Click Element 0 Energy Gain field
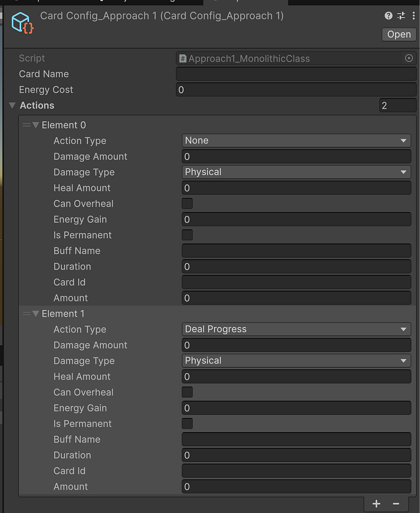This screenshot has height=513, width=420. click(296, 219)
